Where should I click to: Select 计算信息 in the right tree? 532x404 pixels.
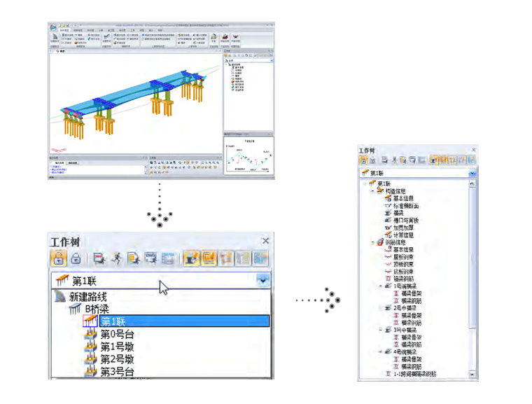(x=403, y=235)
